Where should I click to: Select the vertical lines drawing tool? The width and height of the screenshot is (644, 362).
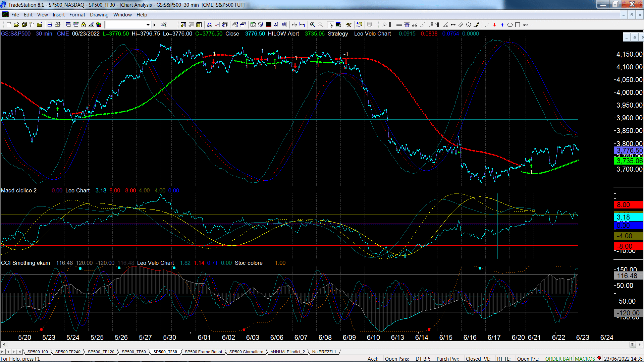click(x=391, y=25)
